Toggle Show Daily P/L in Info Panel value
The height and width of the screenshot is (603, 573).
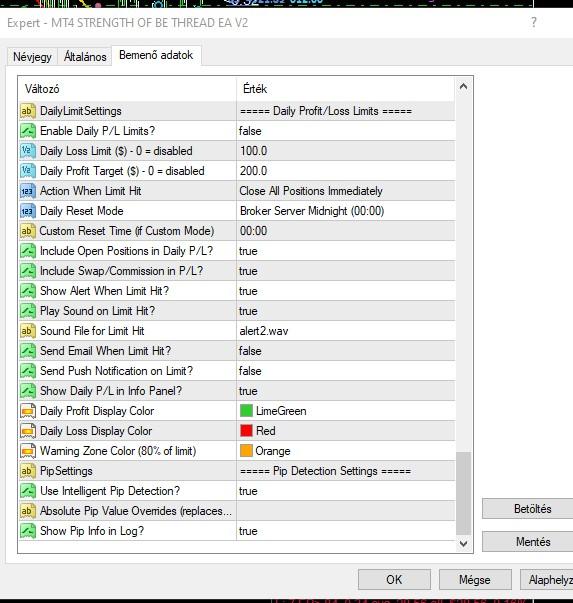coord(346,391)
